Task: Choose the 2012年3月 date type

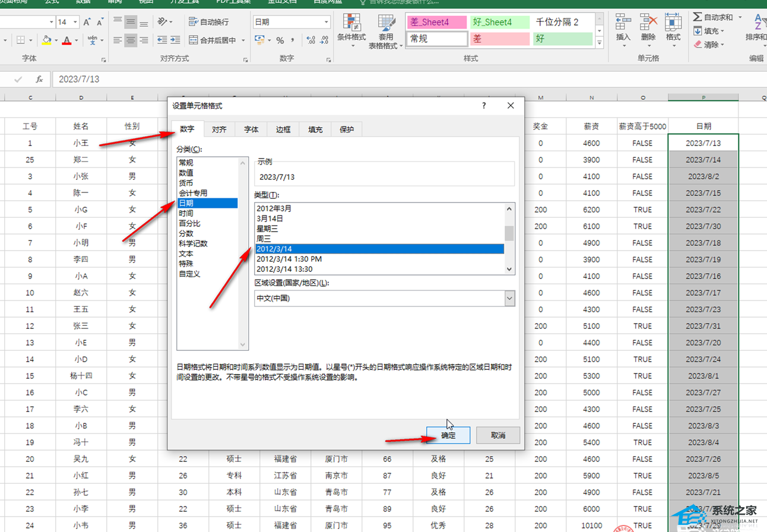Action: coord(379,208)
